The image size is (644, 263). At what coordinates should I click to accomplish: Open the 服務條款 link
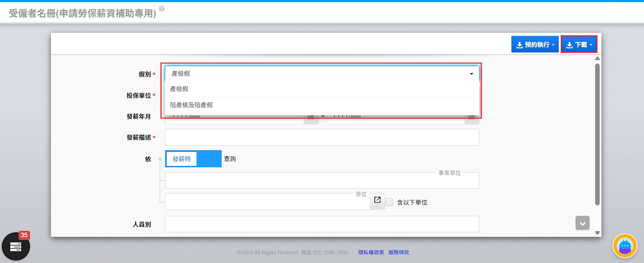[398, 253]
